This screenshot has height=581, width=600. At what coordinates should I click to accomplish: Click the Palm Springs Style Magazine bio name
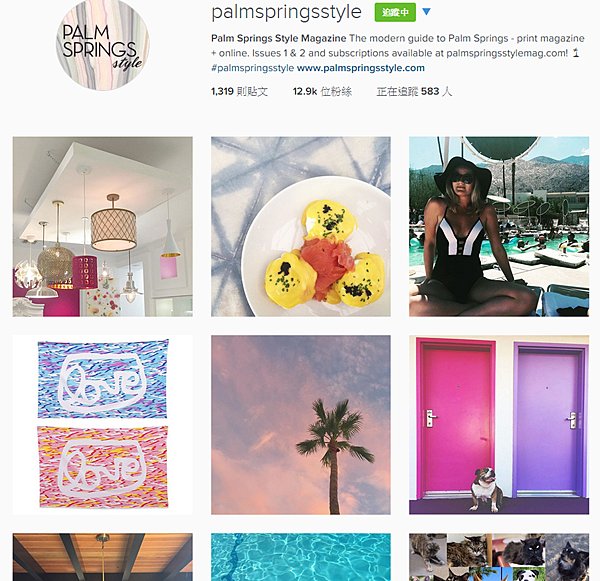coord(279,38)
